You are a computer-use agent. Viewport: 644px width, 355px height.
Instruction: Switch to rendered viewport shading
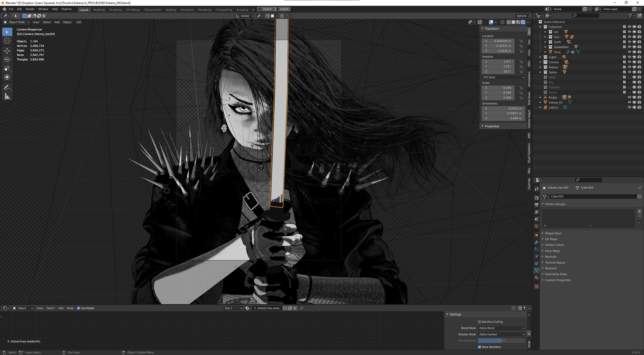tap(523, 22)
